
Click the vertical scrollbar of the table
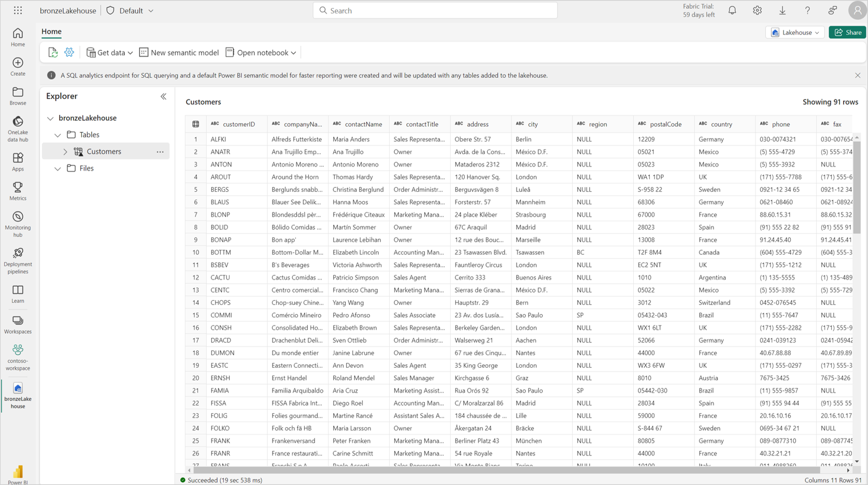857,187
